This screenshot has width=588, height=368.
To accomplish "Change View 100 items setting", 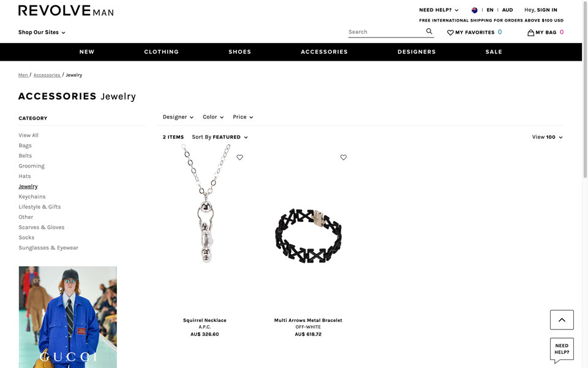I will click(x=548, y=137).
